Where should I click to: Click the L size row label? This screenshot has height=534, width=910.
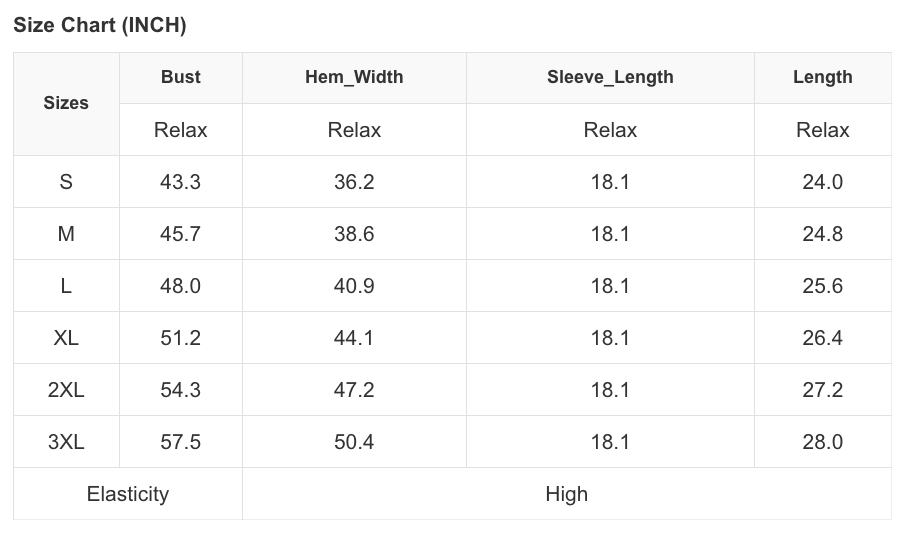click(66, 286)
